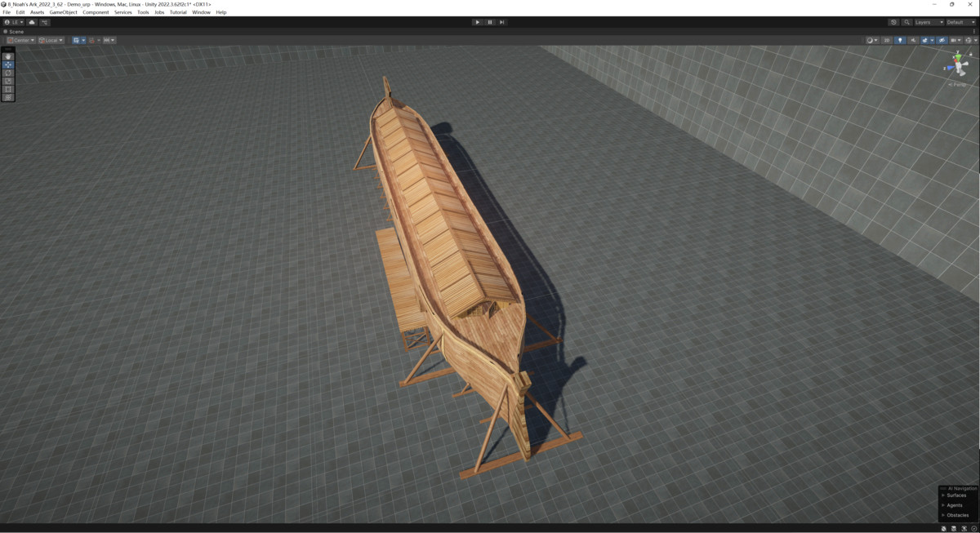Open the Layers dropdown
The width and height of the screenshot is (980, 533).
pos(929,22)
